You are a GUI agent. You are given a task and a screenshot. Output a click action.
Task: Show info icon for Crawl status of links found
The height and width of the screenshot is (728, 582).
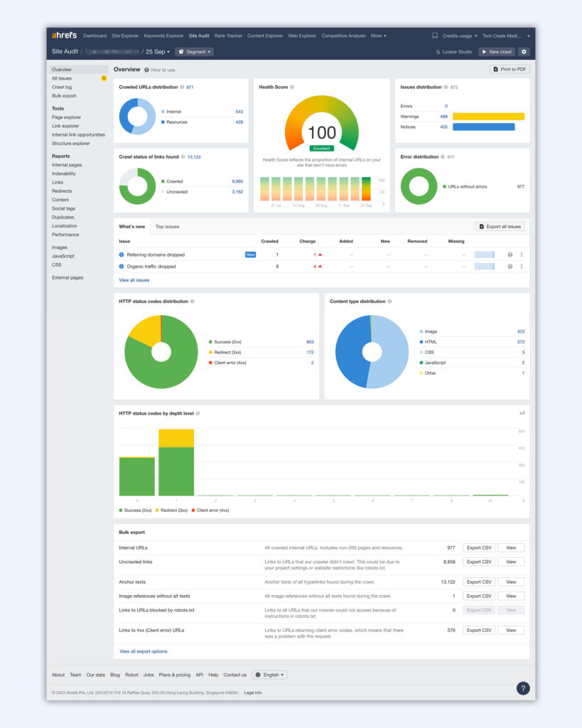click(183, 157)
